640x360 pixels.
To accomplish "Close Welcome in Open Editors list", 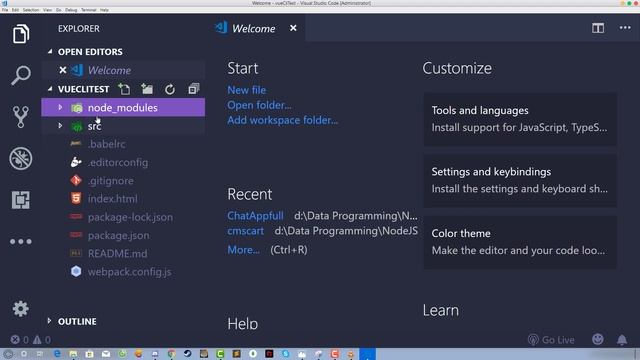I will tap(62, 70).
